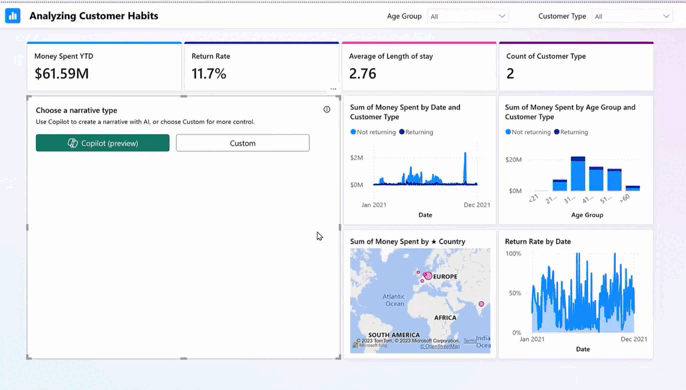Toggle Not returning legend in date chart

click(x=373, y=132)
